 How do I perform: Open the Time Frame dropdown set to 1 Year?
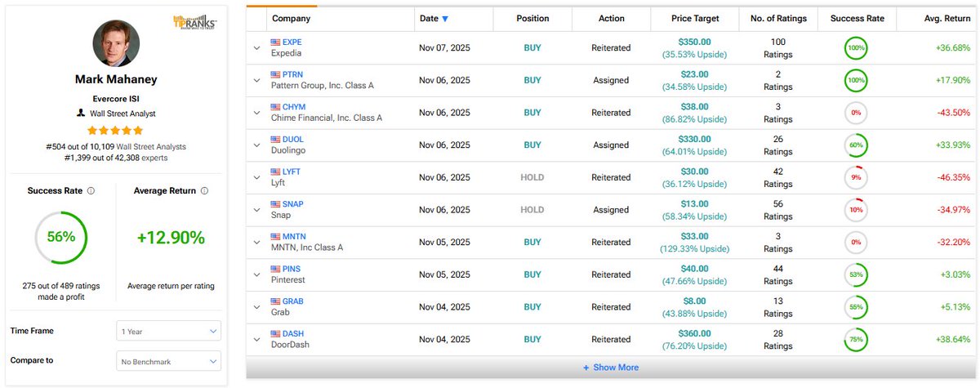click(168, 331)
